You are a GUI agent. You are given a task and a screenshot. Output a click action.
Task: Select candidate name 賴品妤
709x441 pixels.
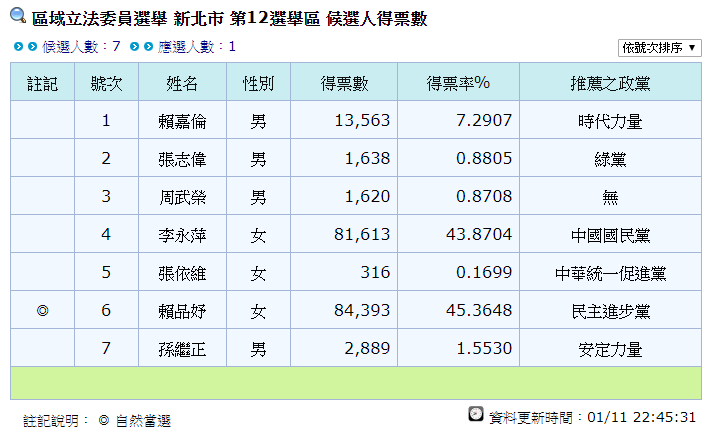pyautogui.click(x=182, y=311)
